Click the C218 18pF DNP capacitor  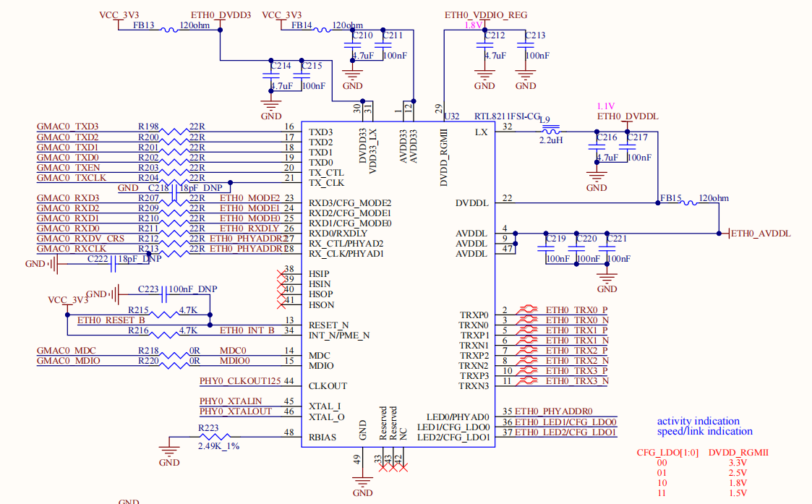click(174, 192)
